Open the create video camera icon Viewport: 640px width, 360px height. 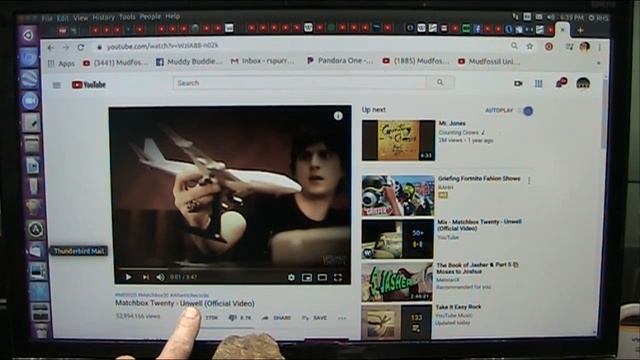pos(518,83)
